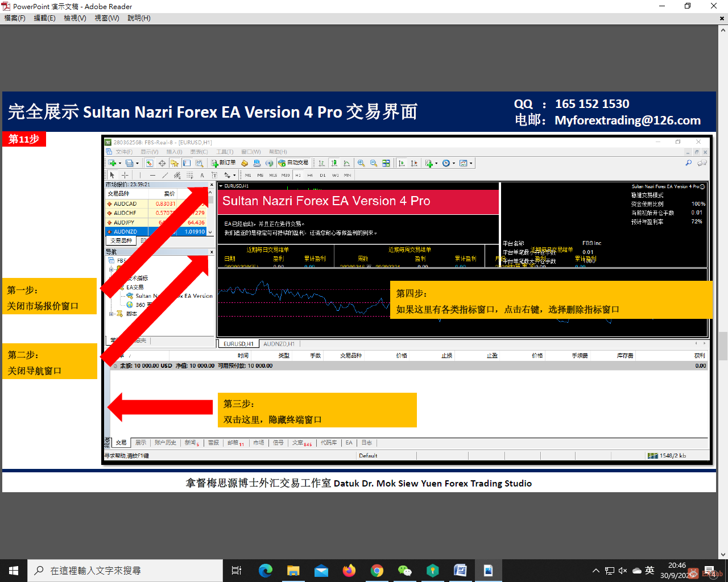Image resolution: width=728 pixels, height=582 pixels.
Task: Click the 新订单 new order button in MT4
Action: tap(223, 163)
